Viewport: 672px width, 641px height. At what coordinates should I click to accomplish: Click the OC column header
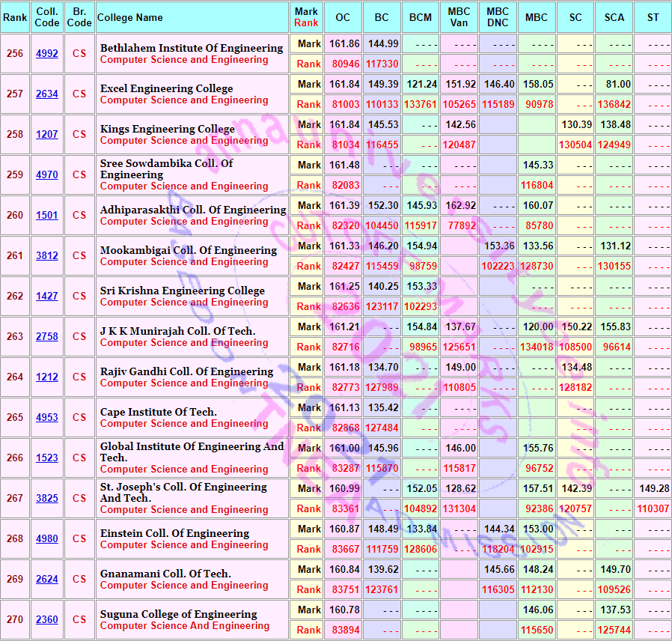[x=343, y=17]
